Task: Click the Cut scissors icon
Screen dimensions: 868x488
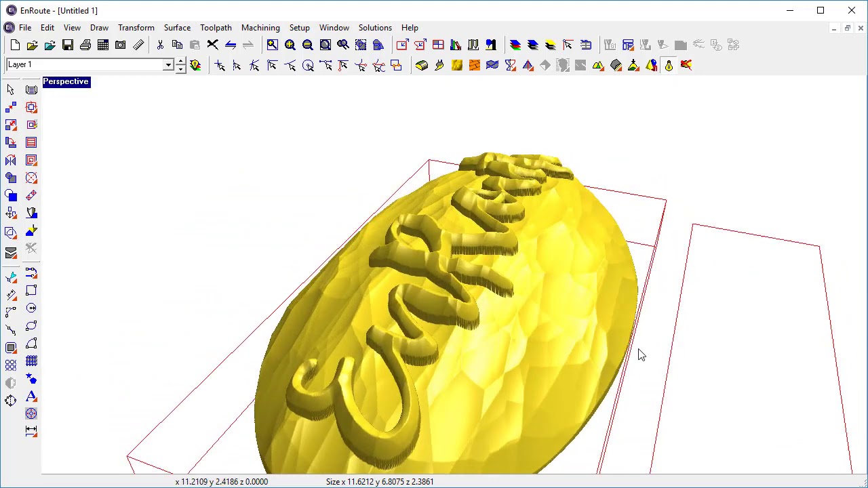Action: [x=160, y=45]
